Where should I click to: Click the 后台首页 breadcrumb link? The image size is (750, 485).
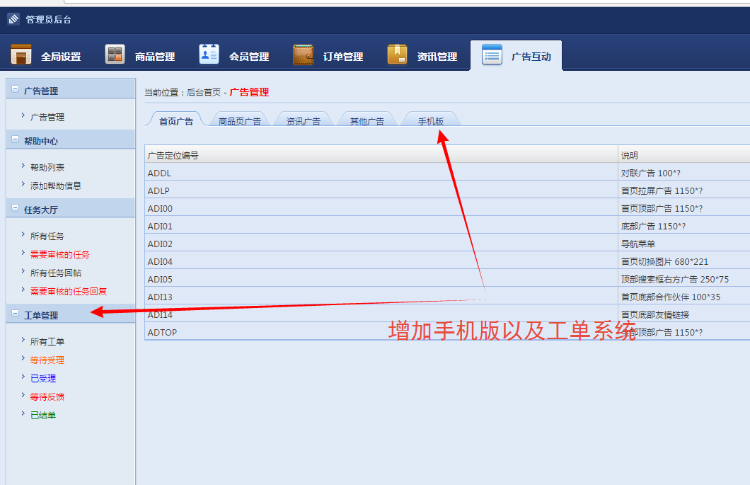point(203,92)
